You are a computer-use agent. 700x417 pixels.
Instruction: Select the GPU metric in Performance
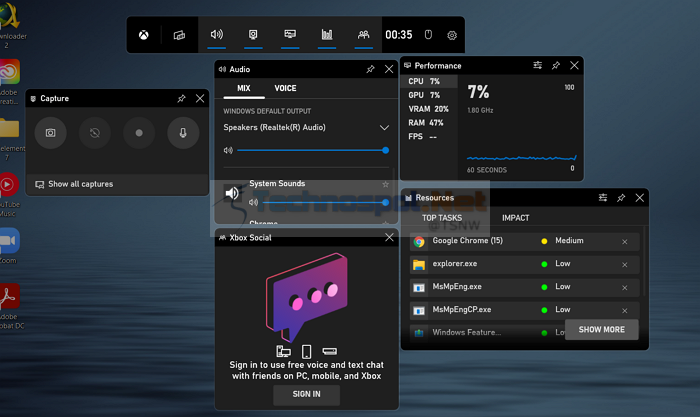click(429, 95)
